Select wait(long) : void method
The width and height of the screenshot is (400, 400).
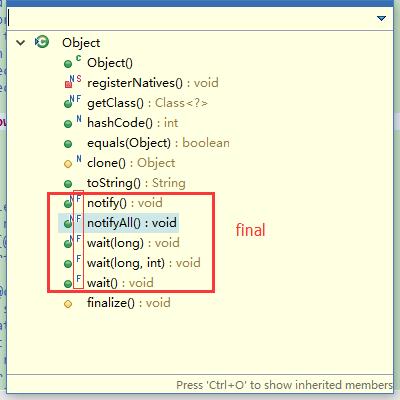133,243
